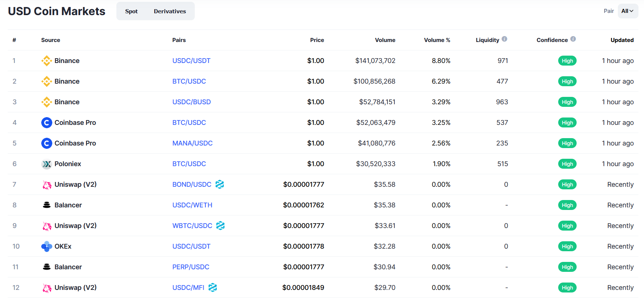Image resolution: width=644 pixels, height=298 pixels.
Task: Sort by Liquidity column header
Action: coord(488,40)
